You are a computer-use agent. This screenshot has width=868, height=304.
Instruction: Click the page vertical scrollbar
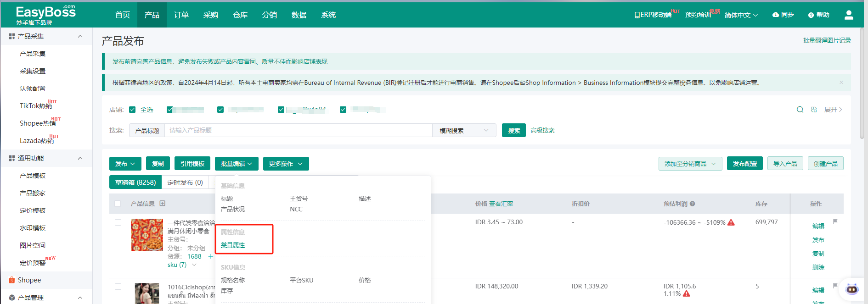pyautogui.click(x=862, y=83)
